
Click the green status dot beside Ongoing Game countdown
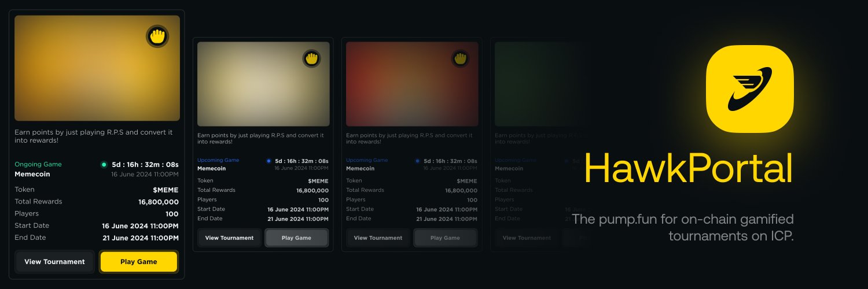(104, 164)
